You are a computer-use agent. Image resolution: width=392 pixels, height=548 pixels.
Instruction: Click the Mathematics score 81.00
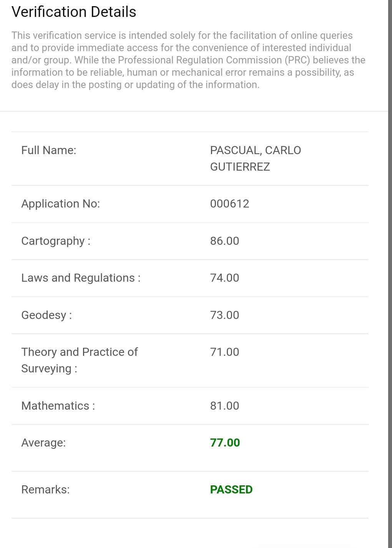[x=224, y=406]
